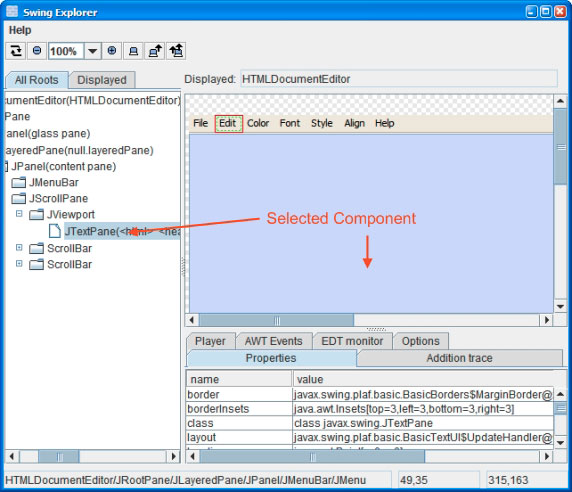Collapse the JViewport tree node
Screen dimensions: 572x492
19,213
